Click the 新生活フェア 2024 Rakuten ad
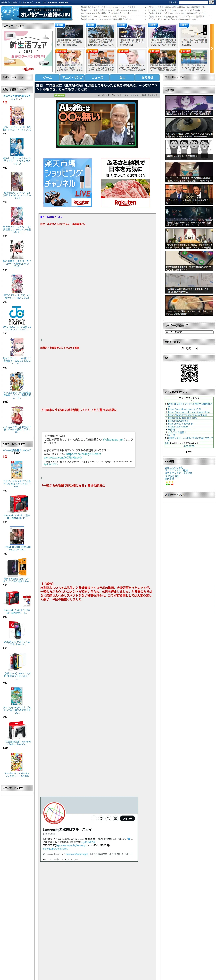Screen dimensions: 216x980 (28, 51)
